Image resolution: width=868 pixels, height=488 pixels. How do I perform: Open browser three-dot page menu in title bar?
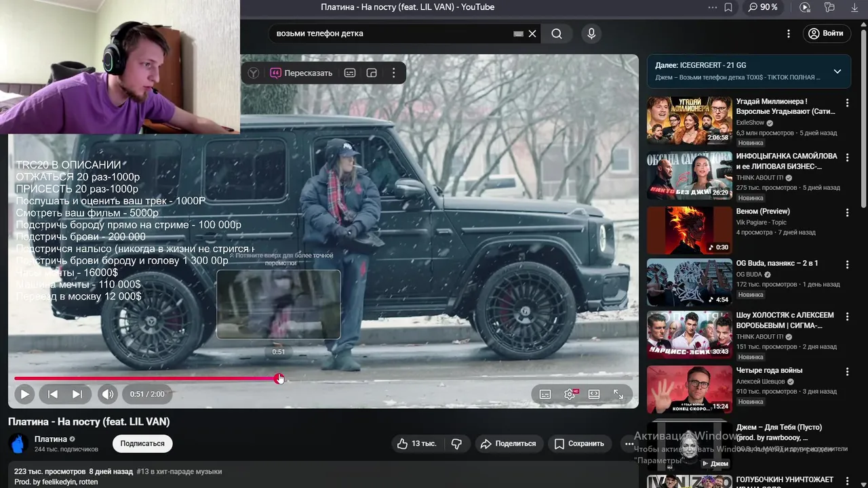[x=712, y=7]
